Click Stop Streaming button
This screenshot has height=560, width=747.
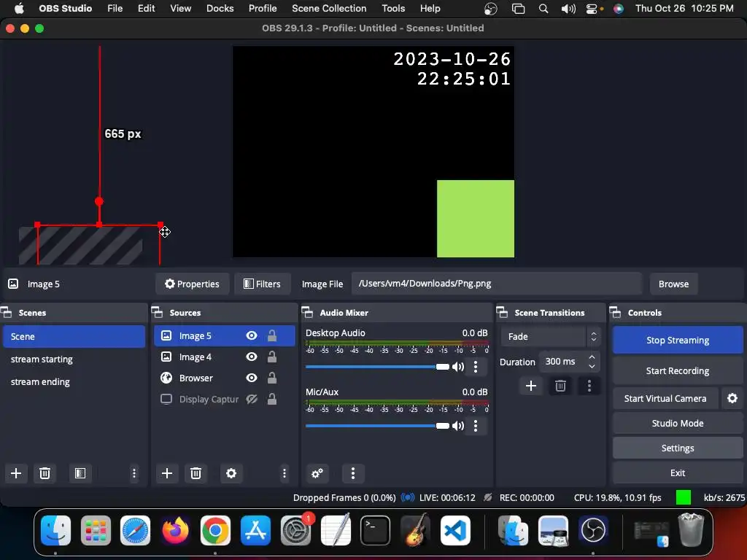(x=678, y=340)
